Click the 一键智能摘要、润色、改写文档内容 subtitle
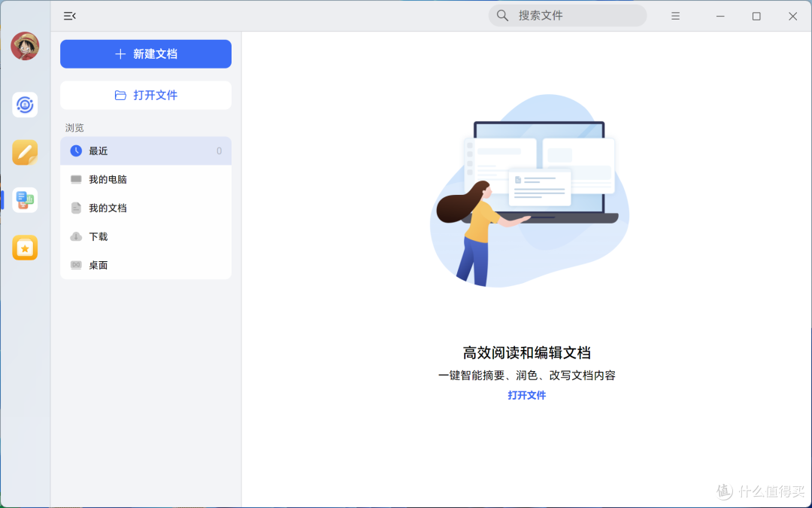Screen dimensions: 812x508 pyautogui.click(x=526, y=376)
